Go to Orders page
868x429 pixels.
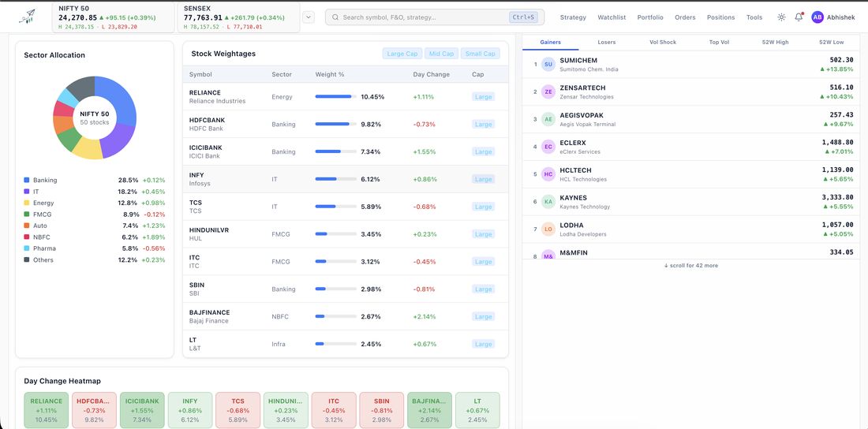pyautogui.click(x=685, y=17)
